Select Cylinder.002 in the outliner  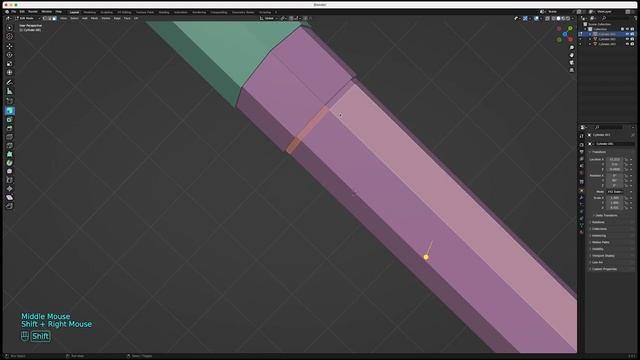607,39
